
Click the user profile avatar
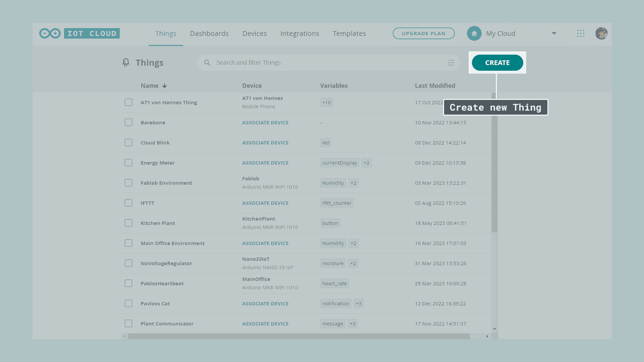click(601, 34)
